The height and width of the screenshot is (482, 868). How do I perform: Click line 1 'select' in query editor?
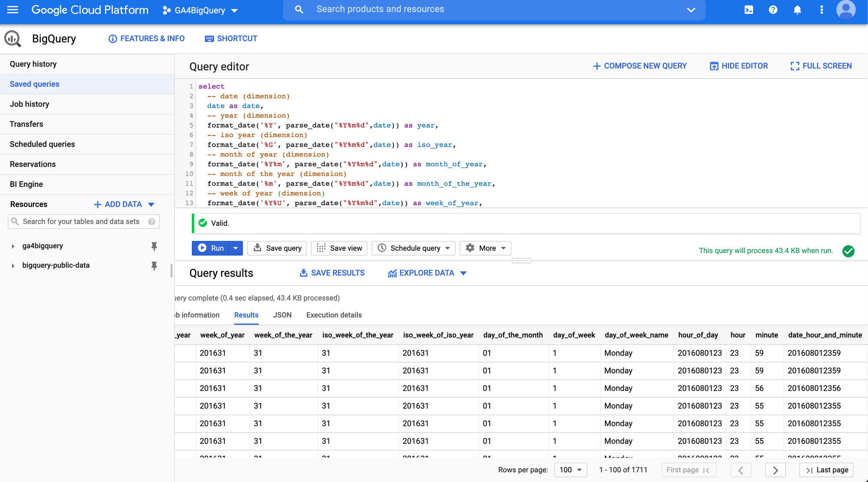(x=211, y=86)
